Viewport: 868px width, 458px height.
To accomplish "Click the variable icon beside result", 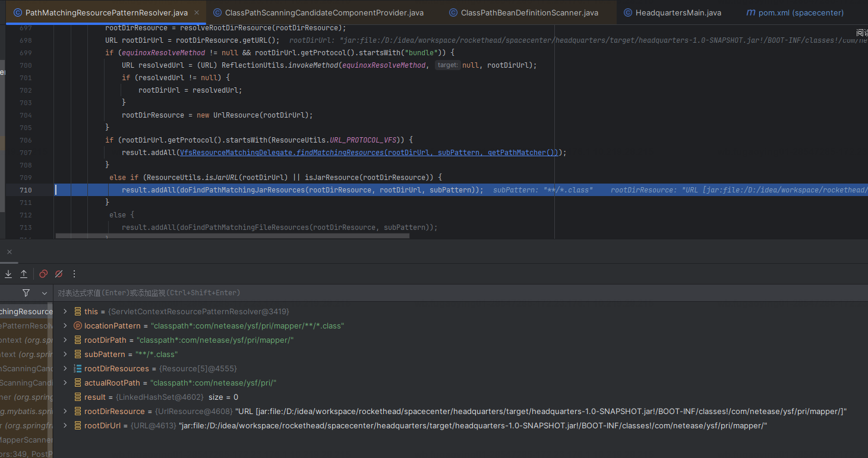I will click(x=77, y=397).
